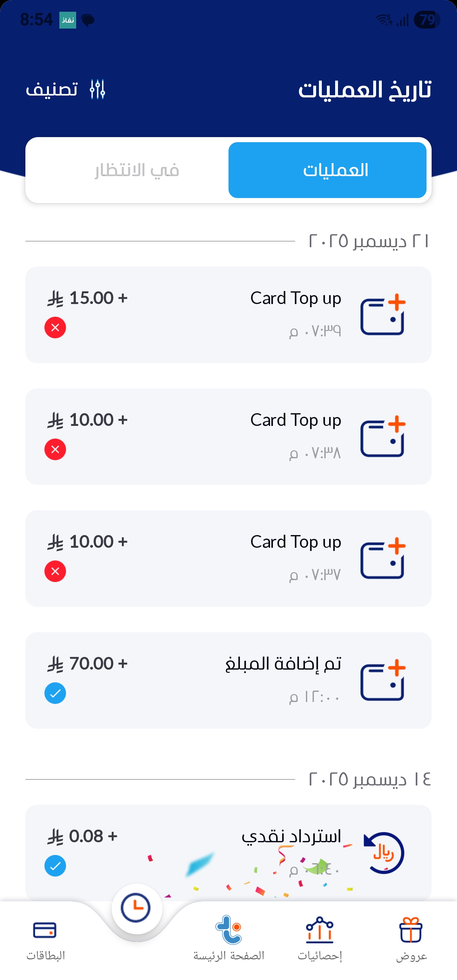
Task: Open the تصنيف sort option
Action: pos(52,90)
